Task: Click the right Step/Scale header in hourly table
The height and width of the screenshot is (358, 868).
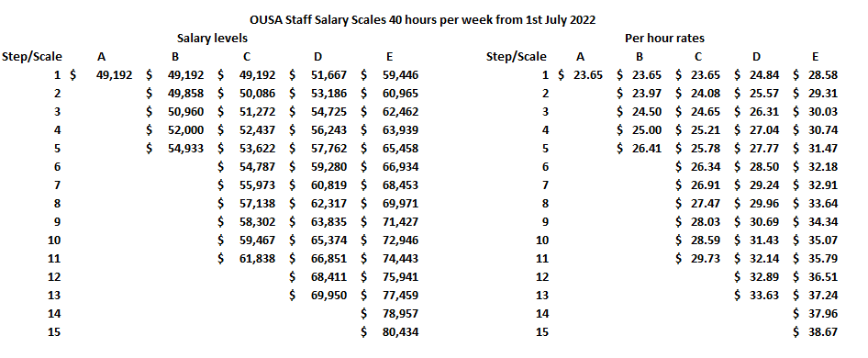Action: pyautogui.click(x=516, y=57)
